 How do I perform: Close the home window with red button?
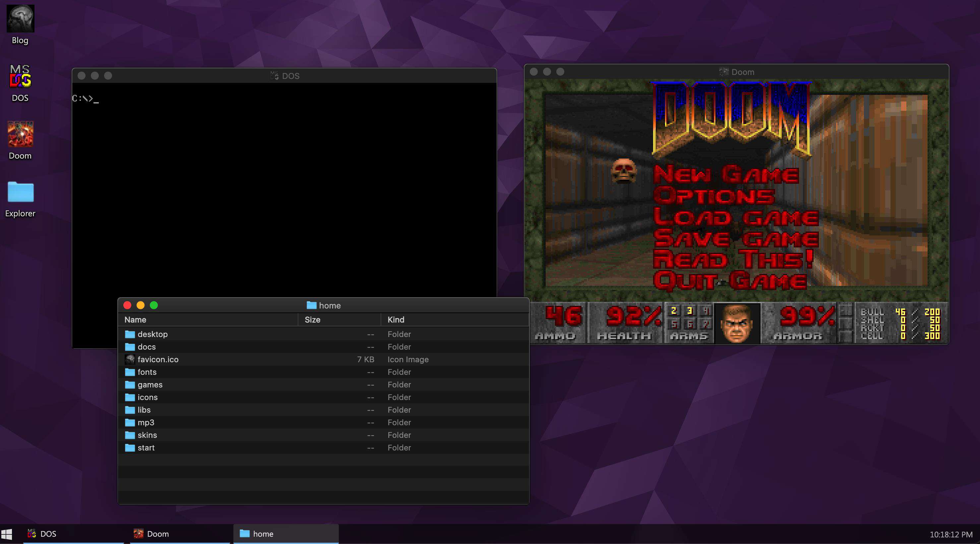pyautogui.click(x=127, y=305)
